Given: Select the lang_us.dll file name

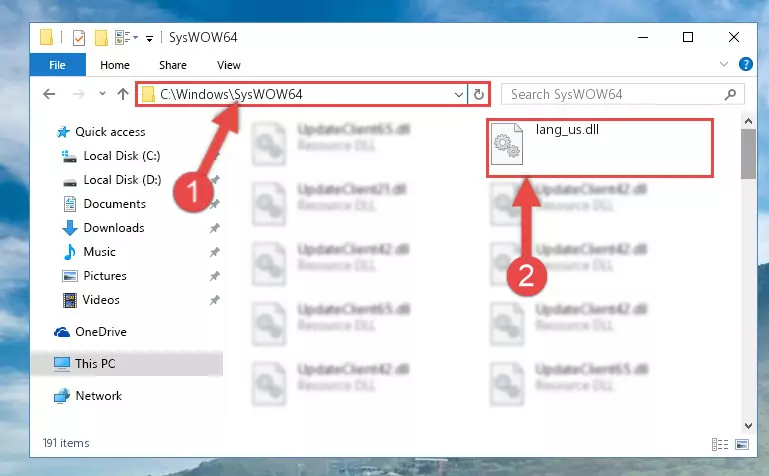Looking at the screenshot, I should (567, 129).
